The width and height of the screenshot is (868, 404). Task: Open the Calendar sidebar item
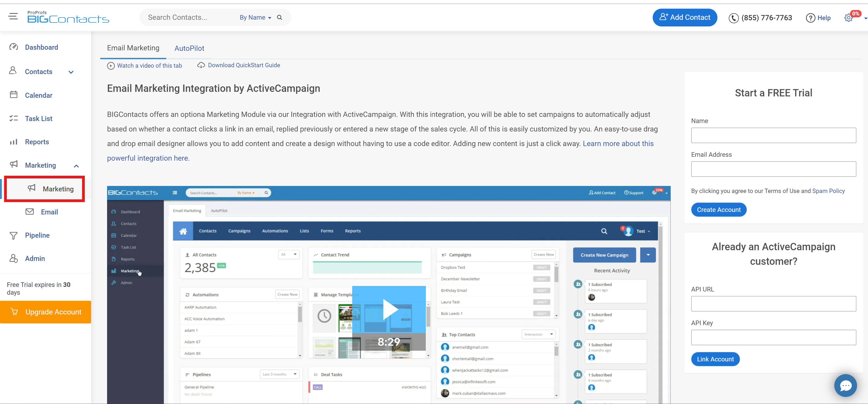(39, 95)
